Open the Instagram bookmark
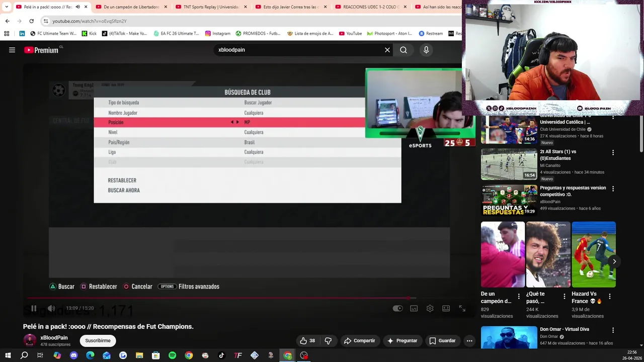This screenshot has height=362, width=644. pyautogui.click(x=217, y=34)
